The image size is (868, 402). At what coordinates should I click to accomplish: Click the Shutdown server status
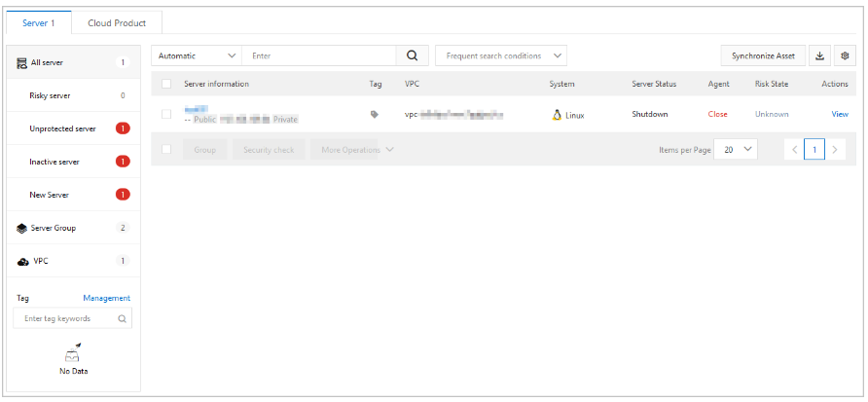tap(650, 114)
